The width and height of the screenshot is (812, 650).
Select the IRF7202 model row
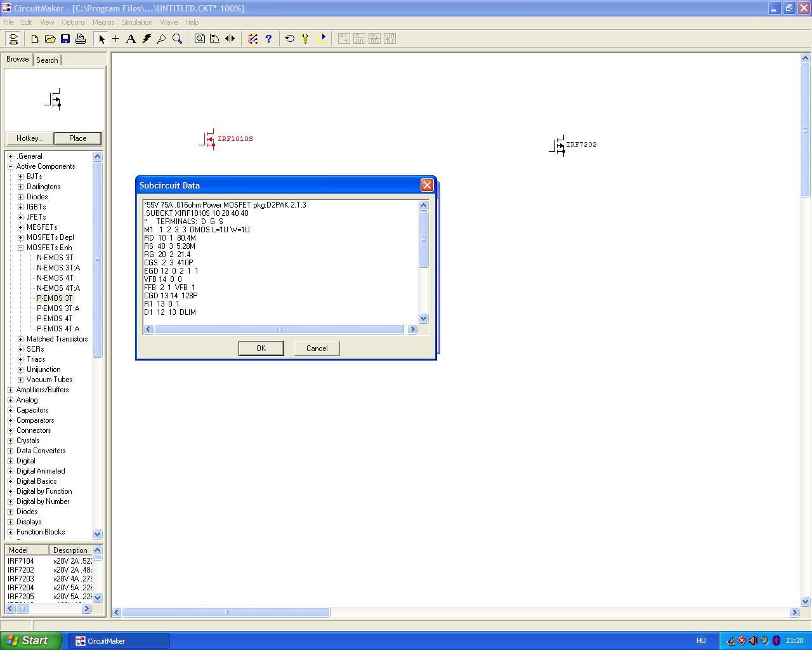coord(49,570)
